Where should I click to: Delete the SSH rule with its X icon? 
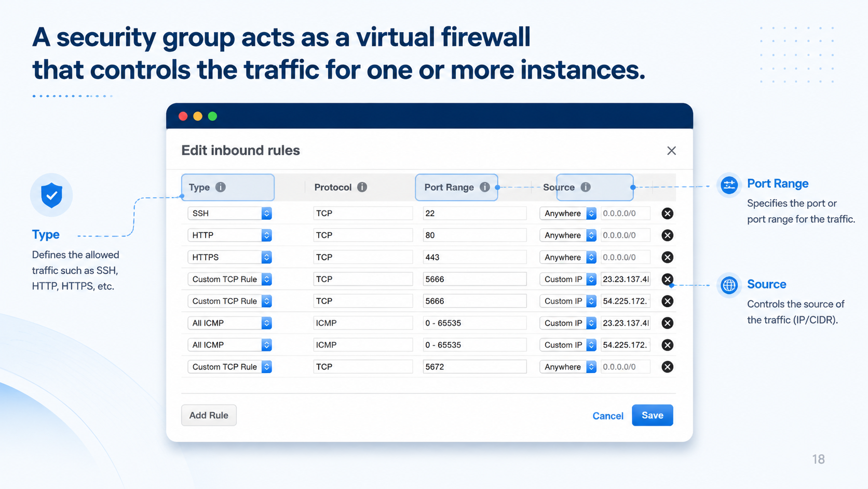tap(668, 213)
